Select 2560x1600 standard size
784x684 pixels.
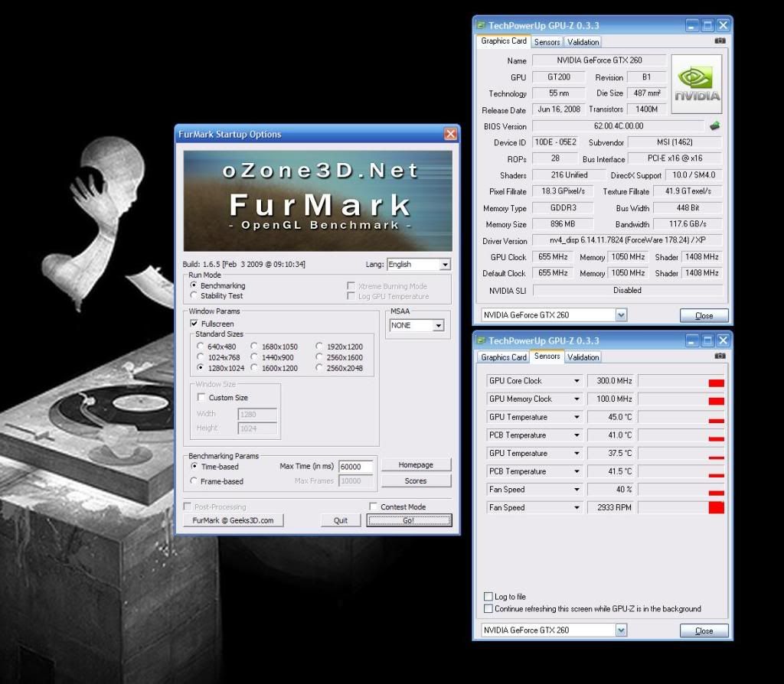coord(319,357)
